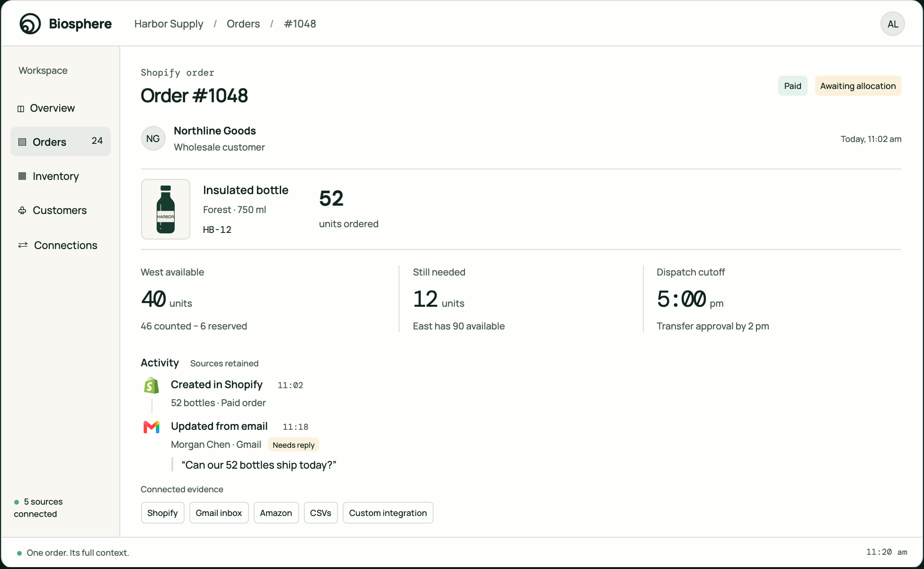Open Inventory from the sidebar
924x569 pixels.
tap(61, 176)
